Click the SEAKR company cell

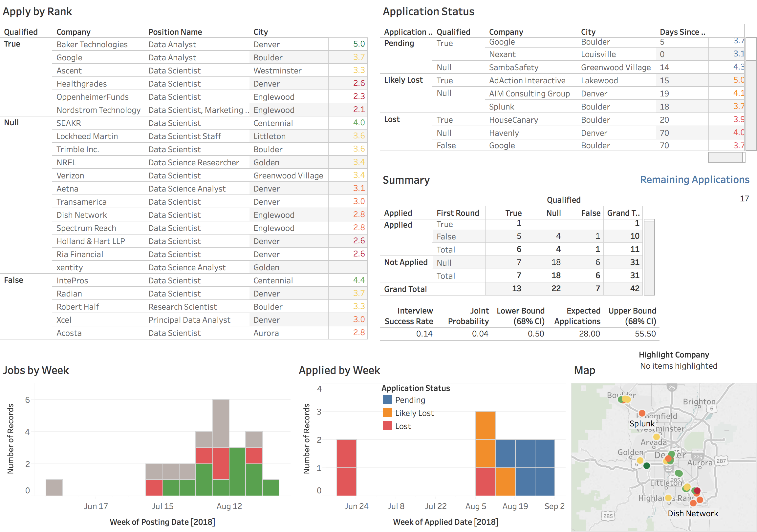pos(69,123)
